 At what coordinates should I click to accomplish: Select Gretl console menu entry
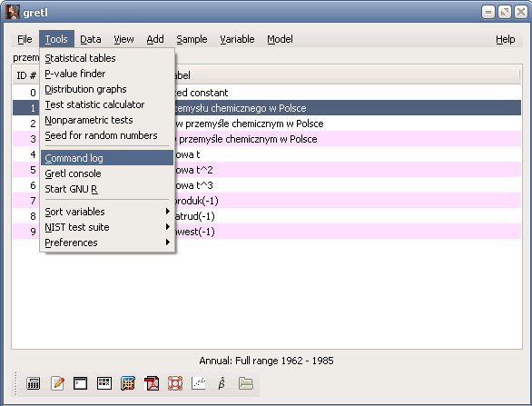[107, 173]
